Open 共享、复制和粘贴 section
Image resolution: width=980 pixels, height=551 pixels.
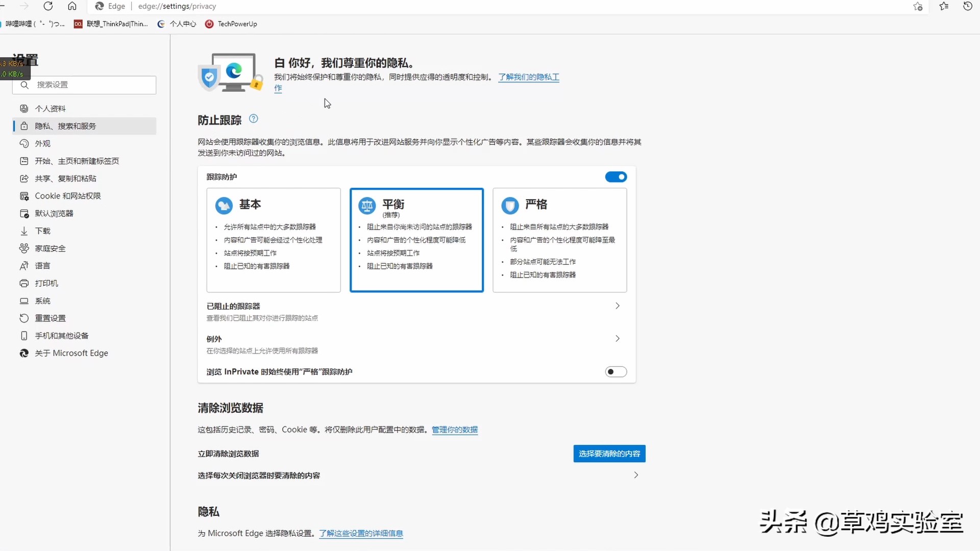pos(84,179)
